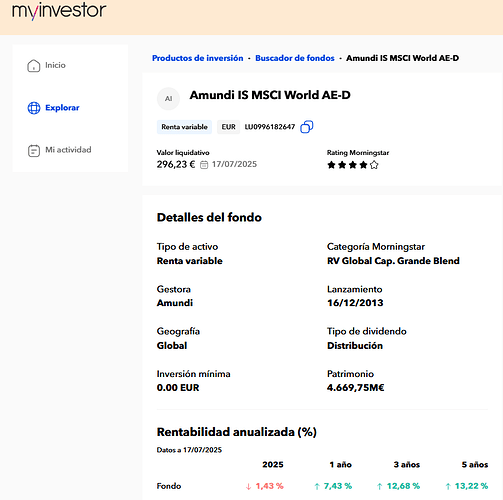Click the ISIN LU0996182647 text
Image resolution: width=503 pixels, height=500 pixels.
(x=270, y=127)
